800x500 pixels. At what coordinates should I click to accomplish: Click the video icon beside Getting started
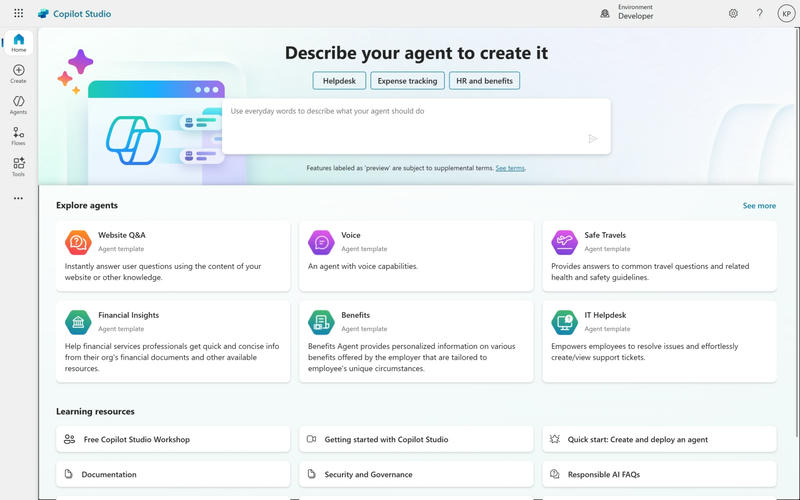pos(311,439)
